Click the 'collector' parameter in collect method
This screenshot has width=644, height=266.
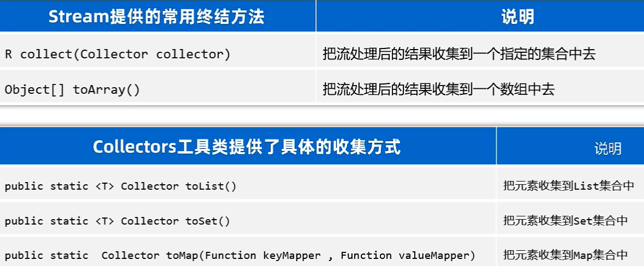(x=193, y=54)
